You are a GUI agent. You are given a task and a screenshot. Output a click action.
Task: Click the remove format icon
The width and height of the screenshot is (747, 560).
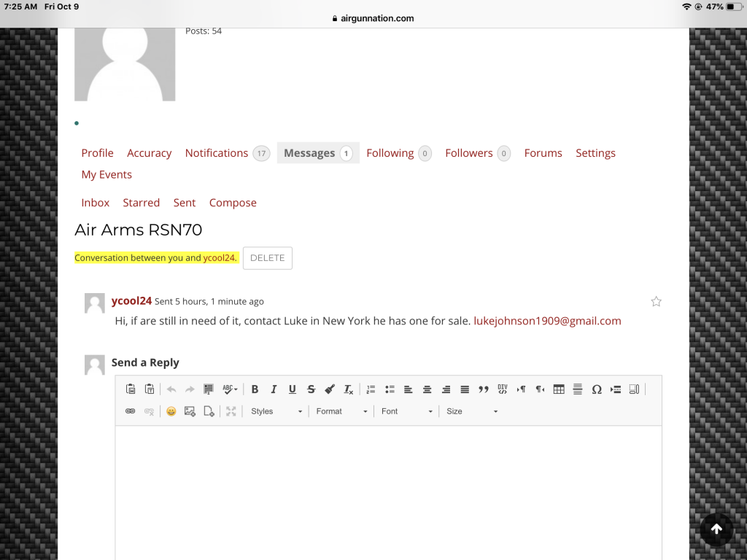click(349, 389)
